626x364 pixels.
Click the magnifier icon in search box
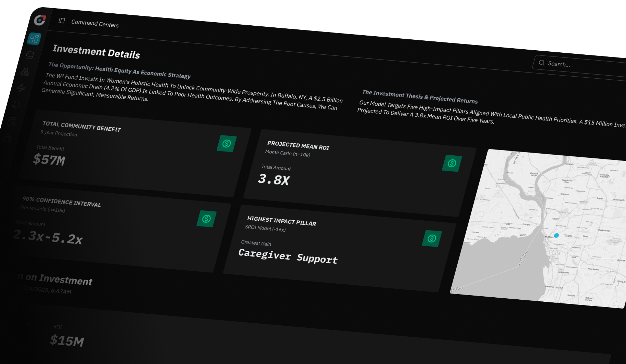click(542, 63)
